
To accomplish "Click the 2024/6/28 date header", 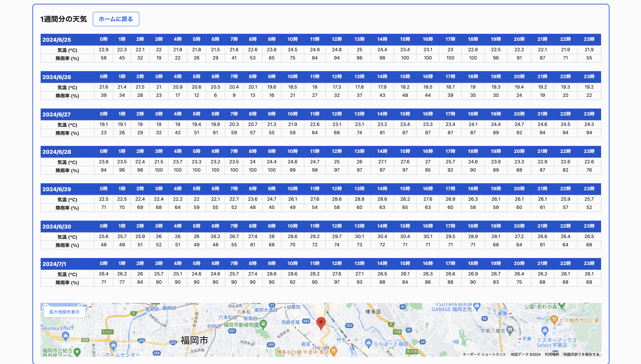I will 57,152.
